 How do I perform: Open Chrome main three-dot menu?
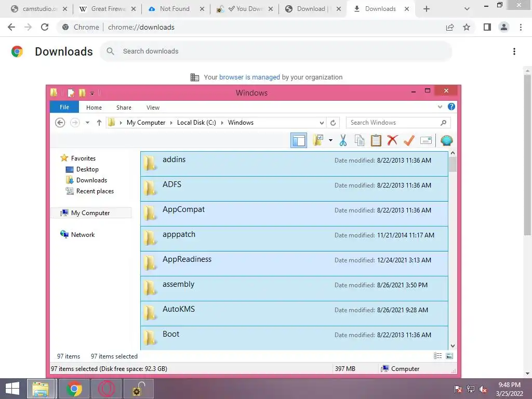click(x=521, y=27)
